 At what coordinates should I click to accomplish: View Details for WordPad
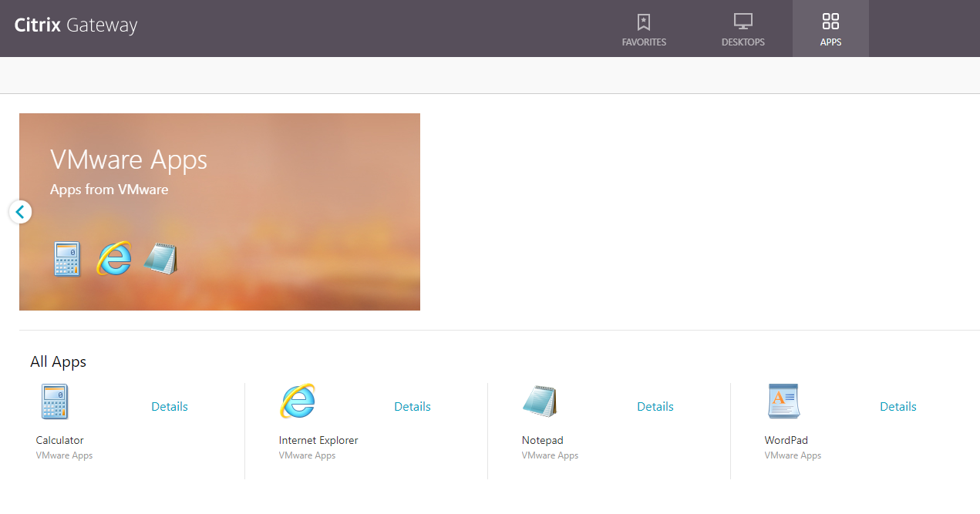coord(898,407)
